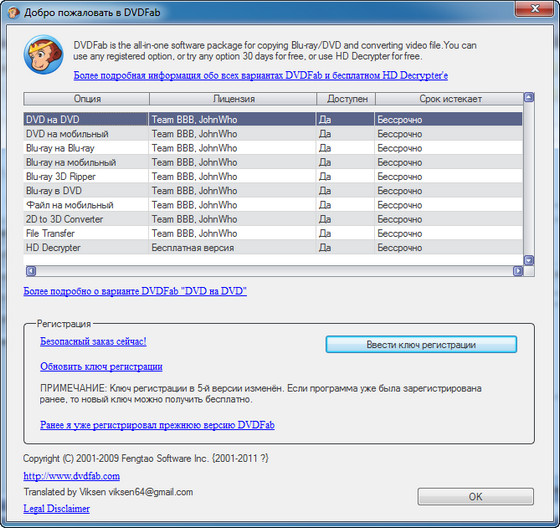
Task: Click Бессрочно cell in HD Decrypter row
Action: (448, 248)
